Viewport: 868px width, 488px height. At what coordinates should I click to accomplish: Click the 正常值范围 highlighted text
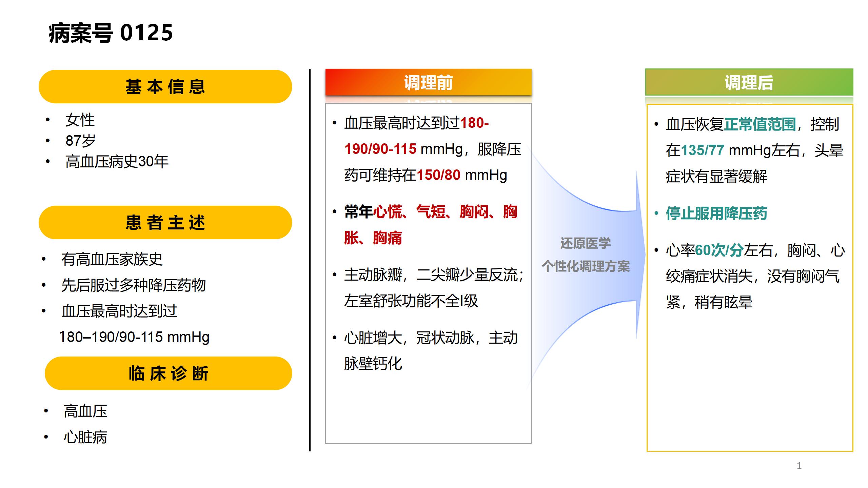(760, 124)
